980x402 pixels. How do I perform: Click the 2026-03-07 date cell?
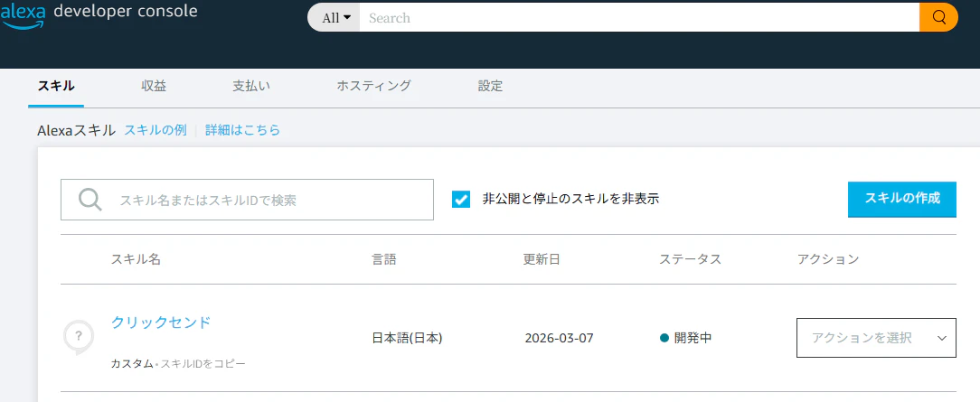[560, 339]
